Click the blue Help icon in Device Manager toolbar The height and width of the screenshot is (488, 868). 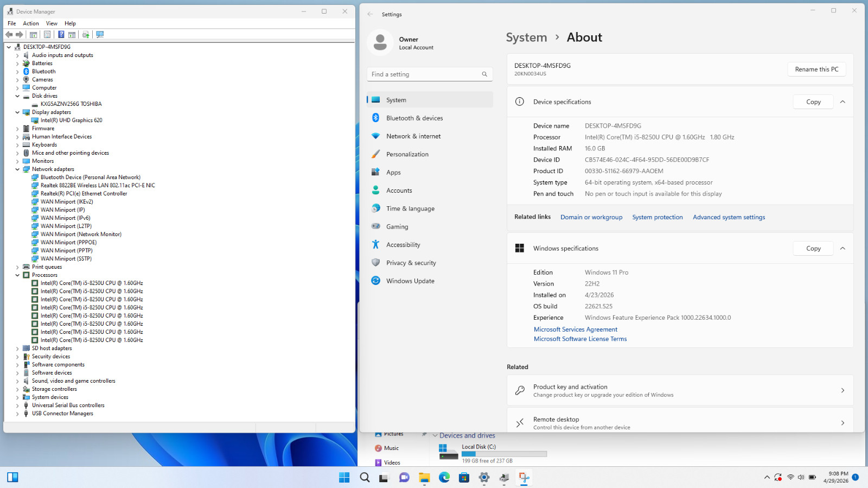coord(61,34)
